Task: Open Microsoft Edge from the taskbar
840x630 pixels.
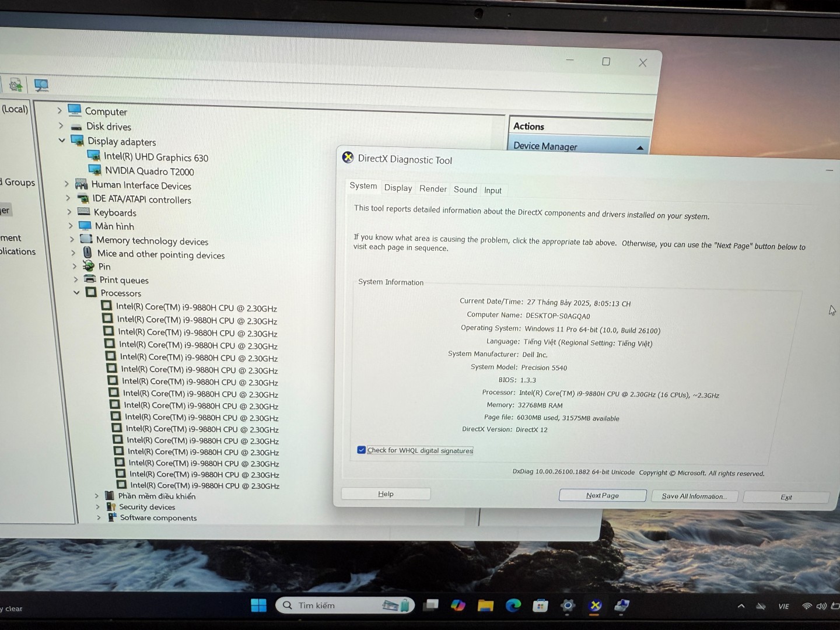Action: [x=513, y=605]
